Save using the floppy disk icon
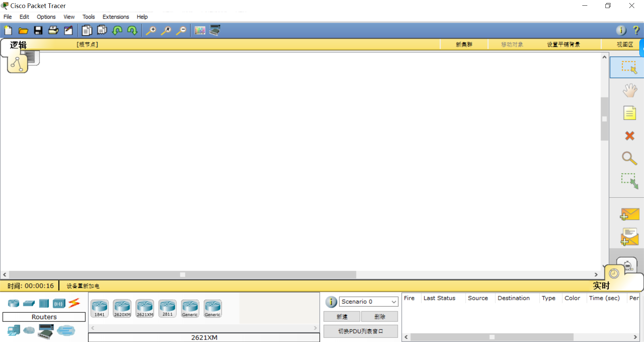 pyautogui.click(x=38, y=31)
